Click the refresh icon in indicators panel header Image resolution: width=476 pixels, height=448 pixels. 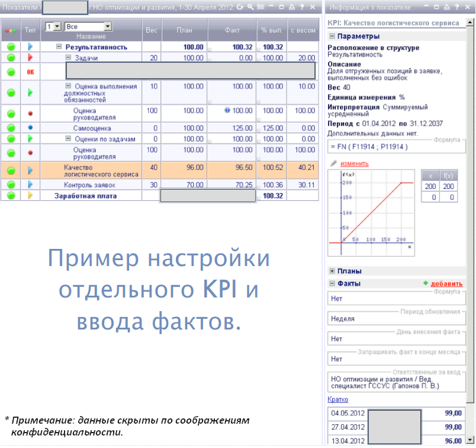240,7
